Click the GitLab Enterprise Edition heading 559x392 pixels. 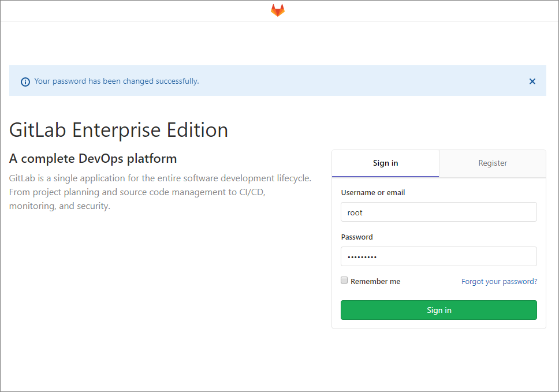(x=118, y=130)
